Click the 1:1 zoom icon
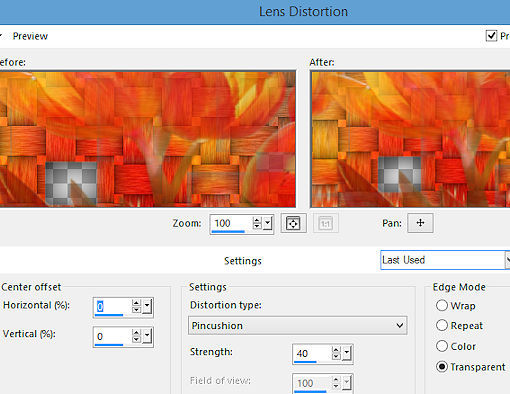This screenshot has height=394, width=510. click(x=326, y=223)
